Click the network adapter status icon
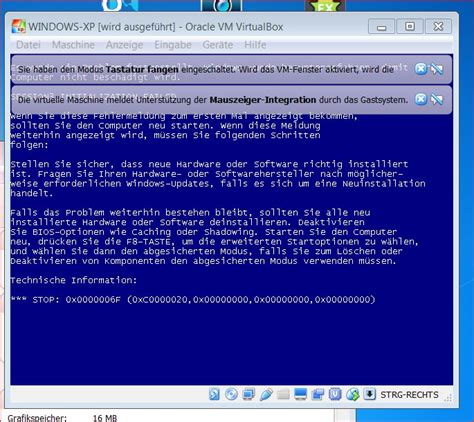 click(x=249, y=394)
